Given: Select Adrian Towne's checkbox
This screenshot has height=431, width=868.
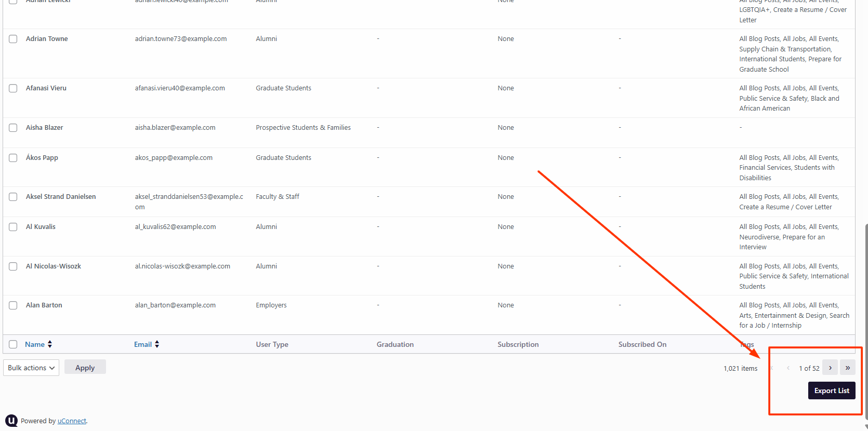Looking at the screenshot, I should coord(13,39).
